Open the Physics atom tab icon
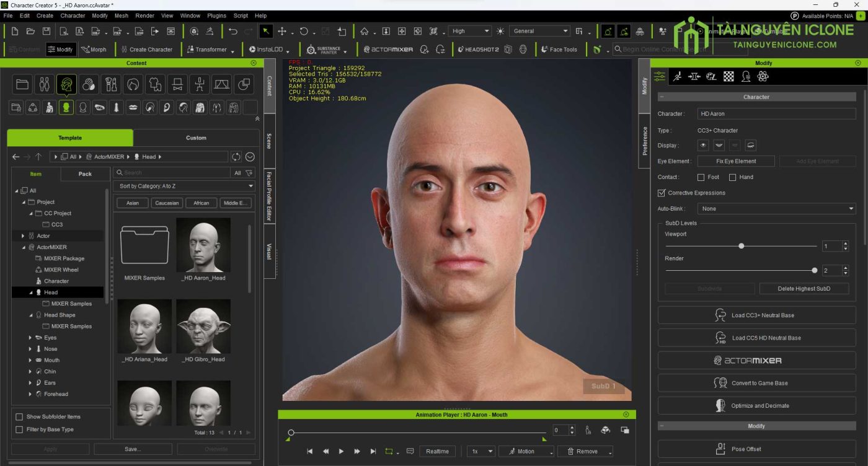This screenshot has width=868, height=466. [x=763, y=76]
